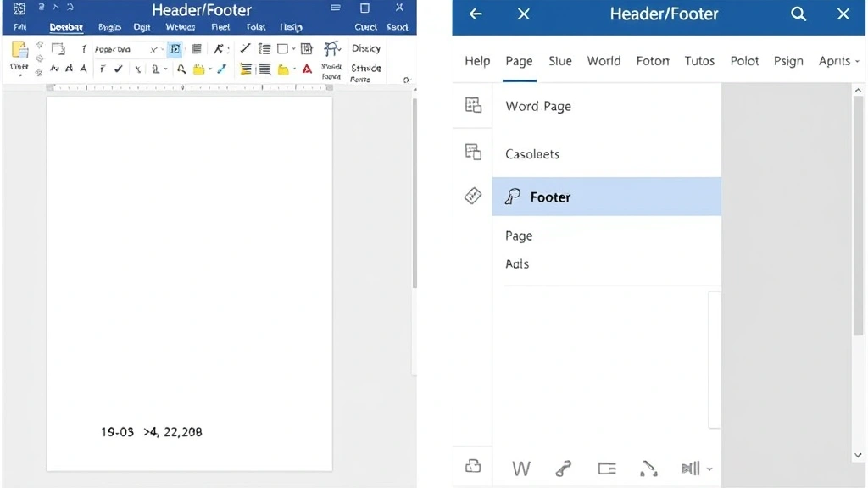Click the W icon in bottom toolbar
868x488 pixels.
(x=521, y=469)
